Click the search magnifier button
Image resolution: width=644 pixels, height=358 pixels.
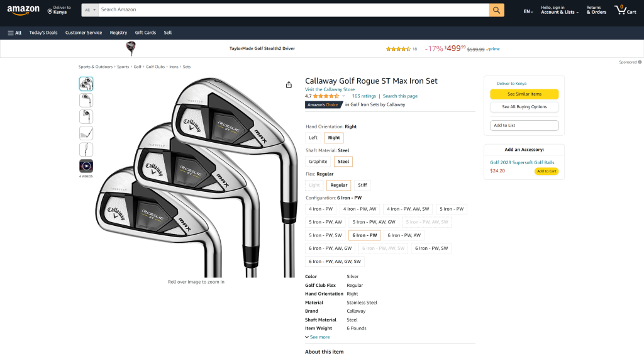[496, 10]
